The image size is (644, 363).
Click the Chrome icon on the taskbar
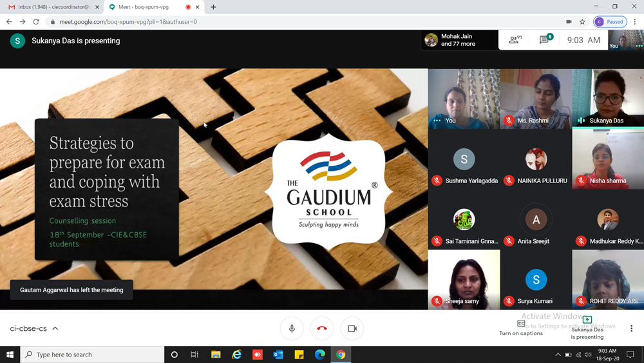point(341,355)
